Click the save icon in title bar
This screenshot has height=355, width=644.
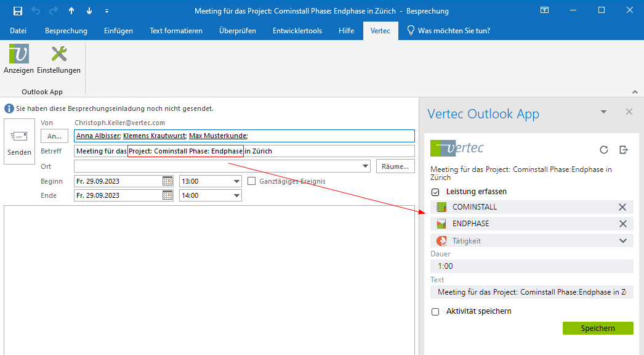[x=18, y=11]
